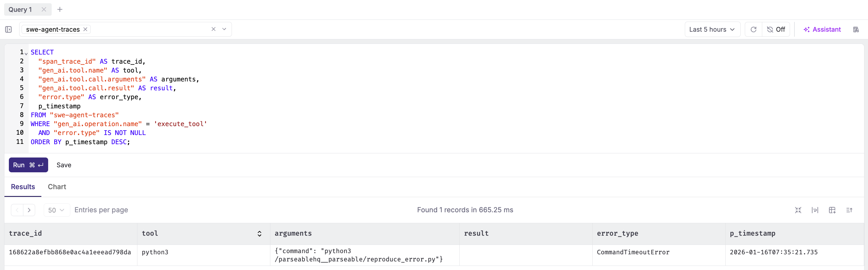Expand the dataset selector dropdown chevron
This screenshot has width=868, height=270.
[224, 29]
